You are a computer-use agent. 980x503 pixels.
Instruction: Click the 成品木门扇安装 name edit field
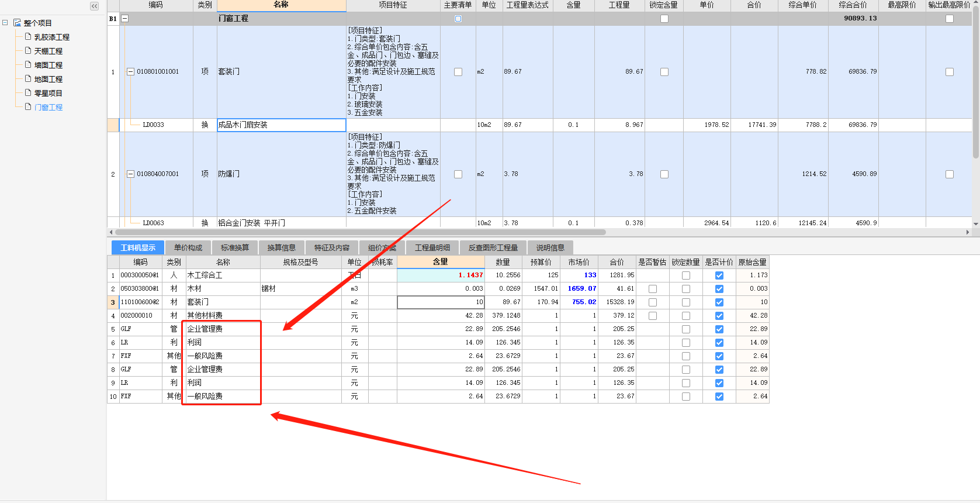pos(281,125)
